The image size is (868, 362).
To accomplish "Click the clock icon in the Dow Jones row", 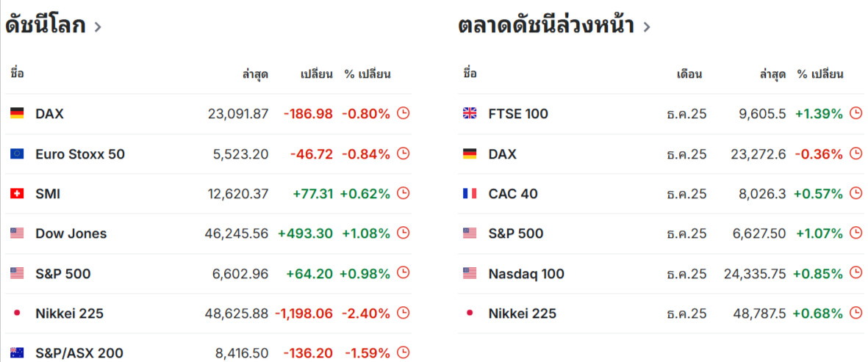I will [x=403, y=234].
